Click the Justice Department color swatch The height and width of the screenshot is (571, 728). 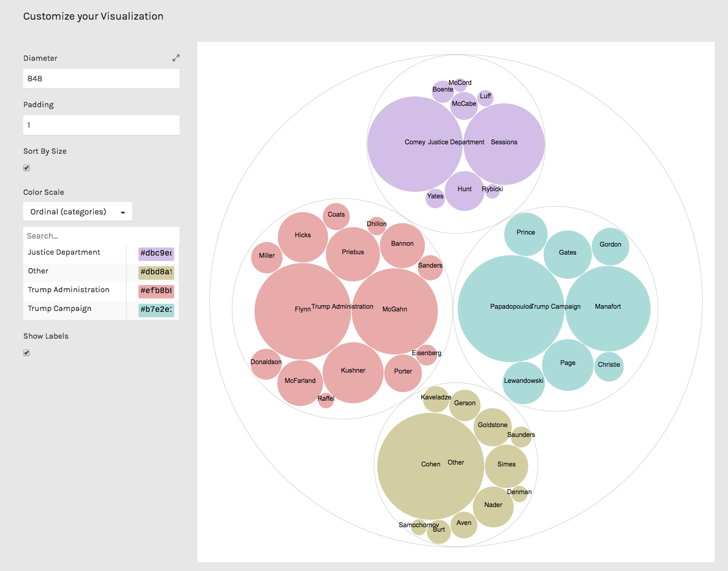click(x=156, y=253)
